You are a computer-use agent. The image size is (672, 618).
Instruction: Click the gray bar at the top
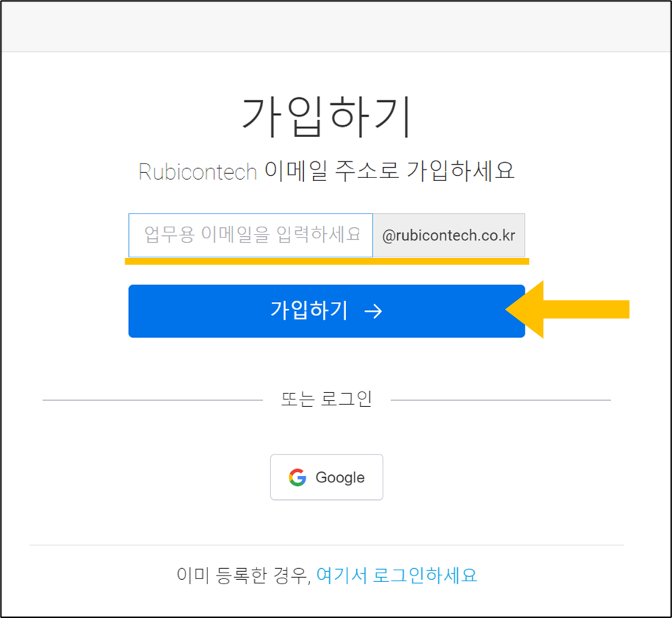coord(336,26)
